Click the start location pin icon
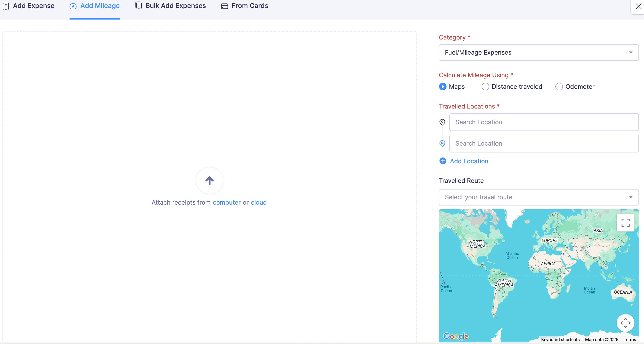The height and width of the screenshot is (344, 644). pyautogui.click(x=442, y=122)
